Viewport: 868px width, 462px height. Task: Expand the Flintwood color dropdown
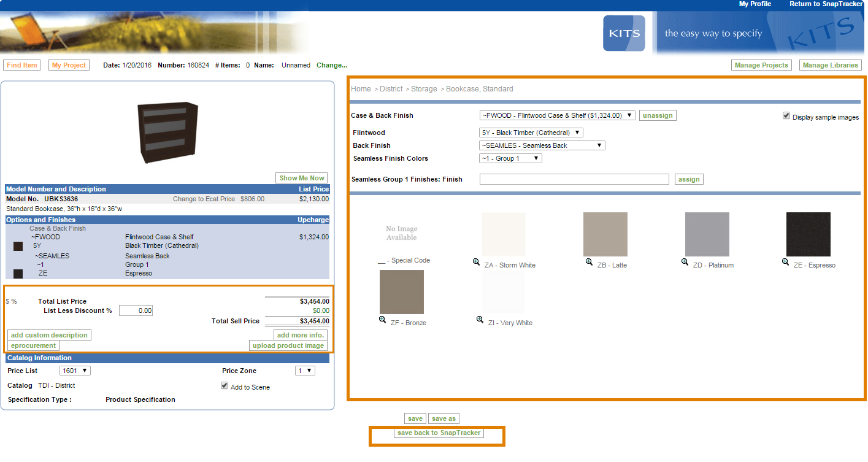531,133
